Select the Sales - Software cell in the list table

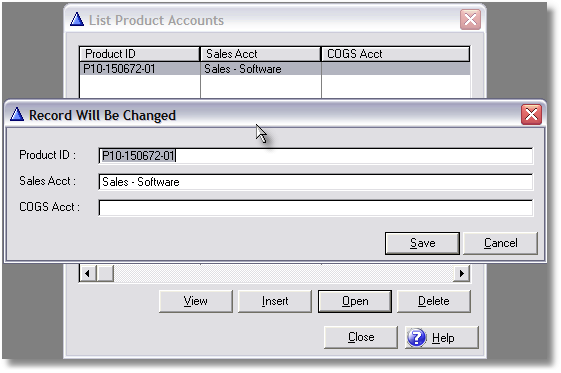click(260, 69)
